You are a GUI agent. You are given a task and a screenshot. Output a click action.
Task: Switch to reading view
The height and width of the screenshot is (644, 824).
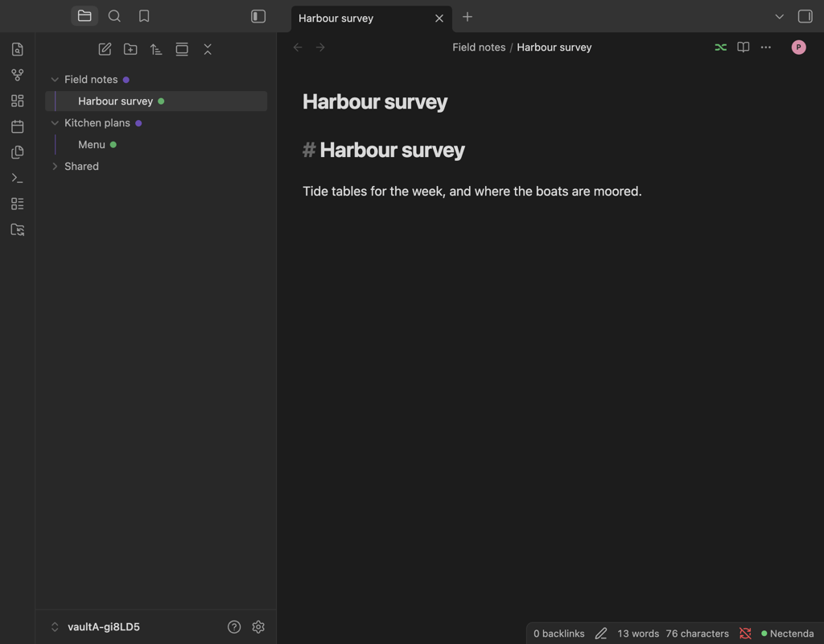point(743,47)
